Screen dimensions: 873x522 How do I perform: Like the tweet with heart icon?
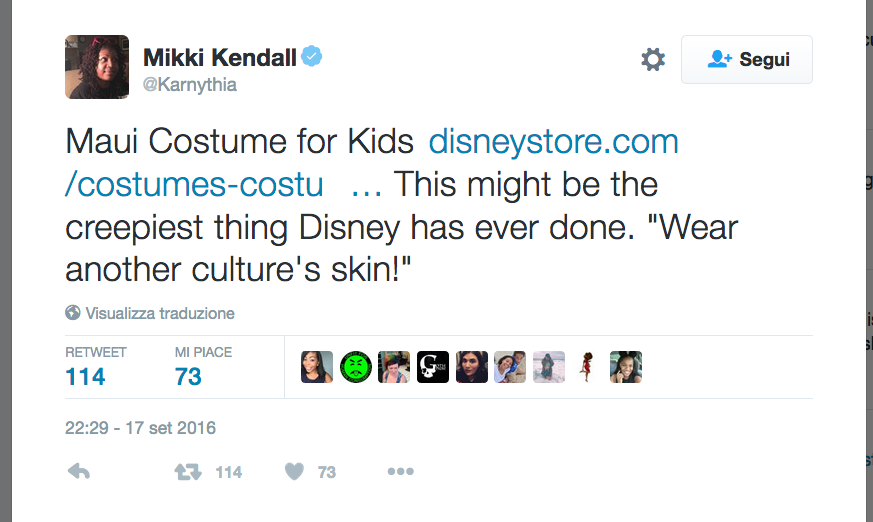coord(293,472)
